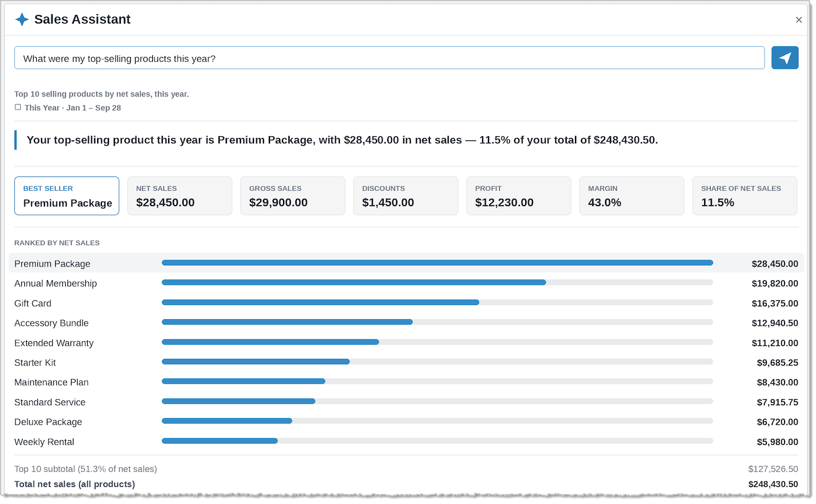Viewport: 816px width, 504px height.
Task: Click the Total net sales (all products) label
Action: pyautogui.click(x=75, y=484)
